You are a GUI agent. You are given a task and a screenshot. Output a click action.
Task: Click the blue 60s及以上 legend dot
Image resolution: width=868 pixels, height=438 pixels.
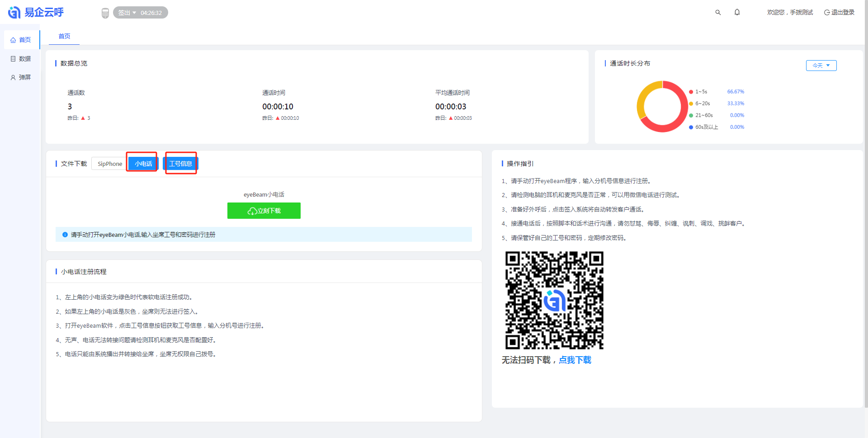coord(691,127)
